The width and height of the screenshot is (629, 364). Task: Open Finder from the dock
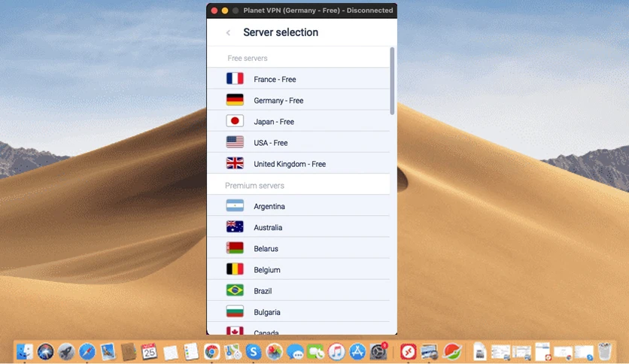pos(25,352)
